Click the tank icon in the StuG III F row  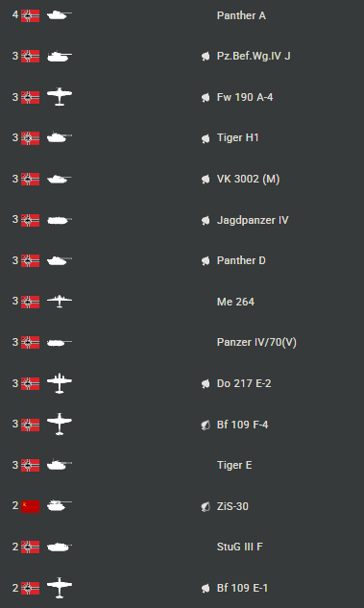click(60, 547)
